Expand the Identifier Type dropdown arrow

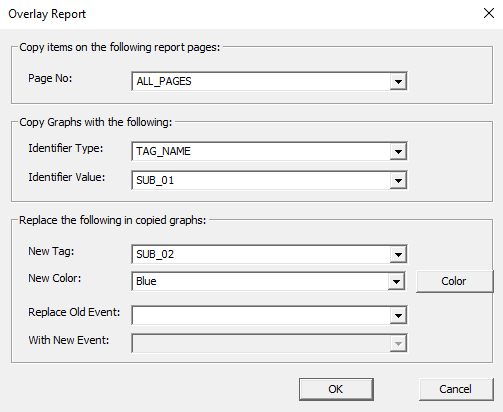(398, 152)
